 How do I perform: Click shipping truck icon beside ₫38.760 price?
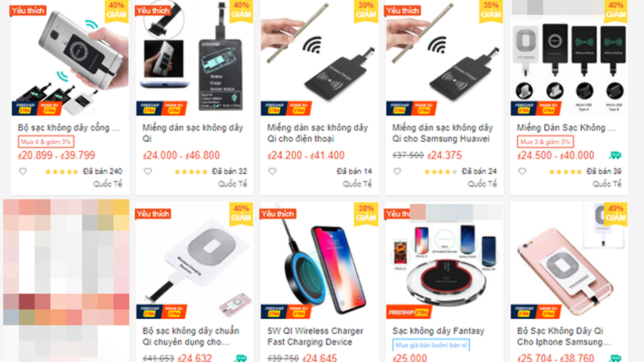pyautogui.click(x=615, y=358)
